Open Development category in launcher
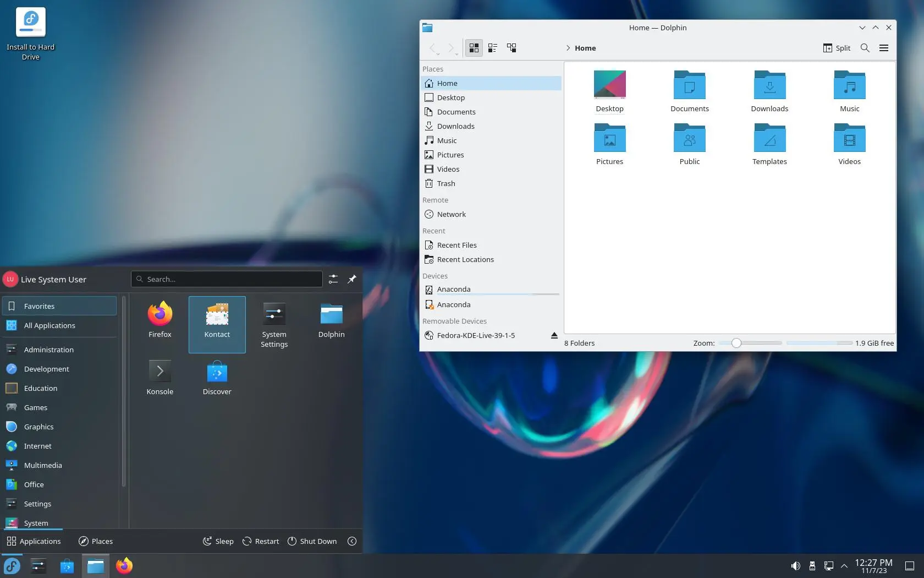924x578 pixels. click(x=59, y=369)
